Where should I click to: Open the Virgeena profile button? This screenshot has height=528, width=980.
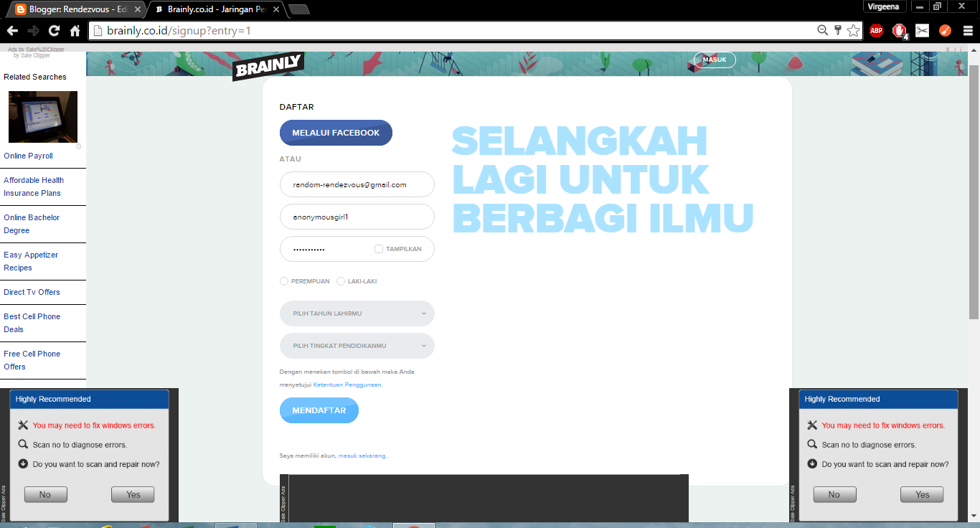(886, 6)
